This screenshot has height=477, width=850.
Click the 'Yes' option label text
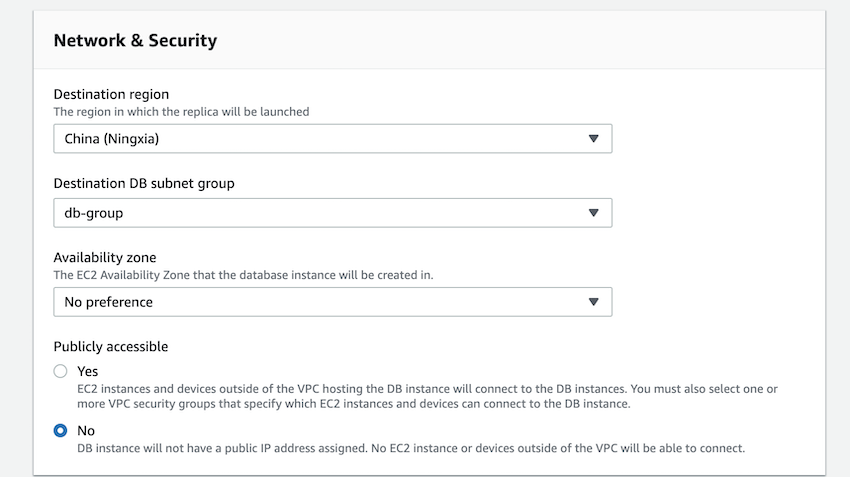click(x=88, y=371)
